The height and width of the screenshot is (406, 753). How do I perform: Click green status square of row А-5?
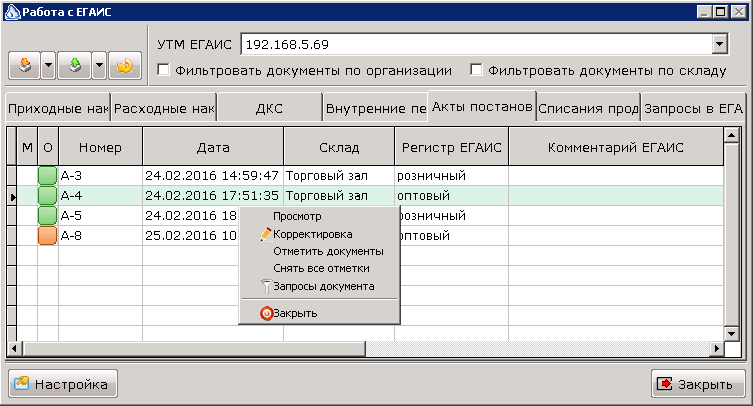[x=48, y=215]
